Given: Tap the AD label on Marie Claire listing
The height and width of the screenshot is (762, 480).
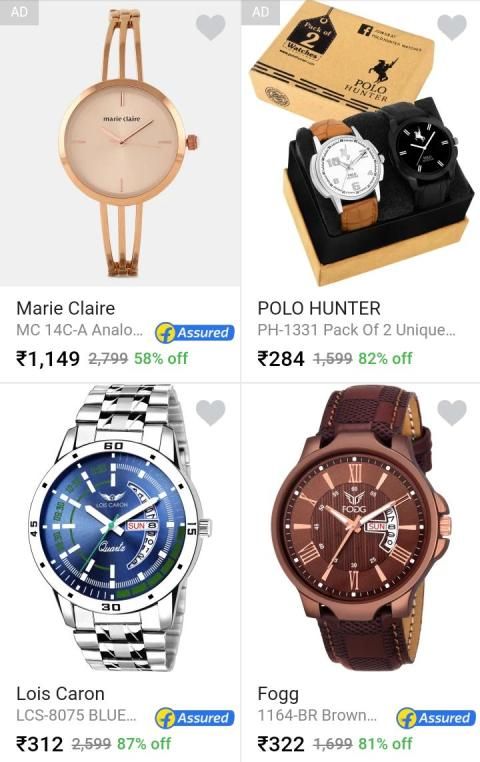Looking at the screenshot, I should tap(19, 12).
